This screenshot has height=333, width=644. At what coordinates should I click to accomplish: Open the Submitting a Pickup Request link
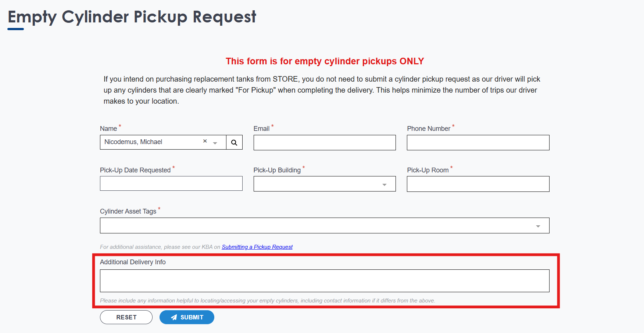(x=257, y=247)
